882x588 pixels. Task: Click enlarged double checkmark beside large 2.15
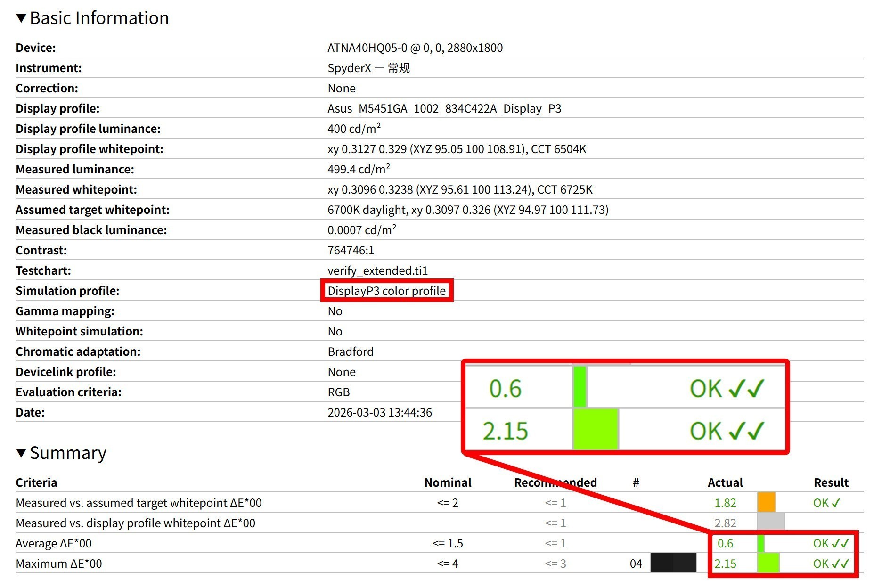coord(746,431)
